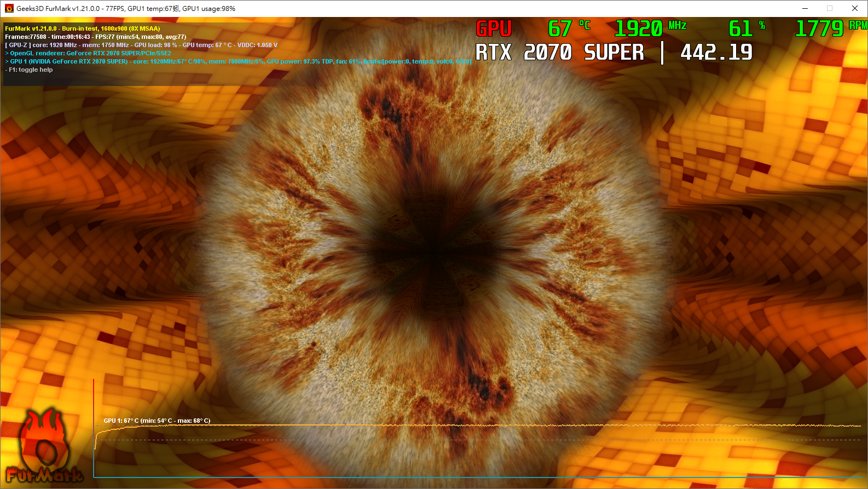868x489 pixels.
Task: Click the red 'GPU' overlay label
Action: tap(494, 28)
